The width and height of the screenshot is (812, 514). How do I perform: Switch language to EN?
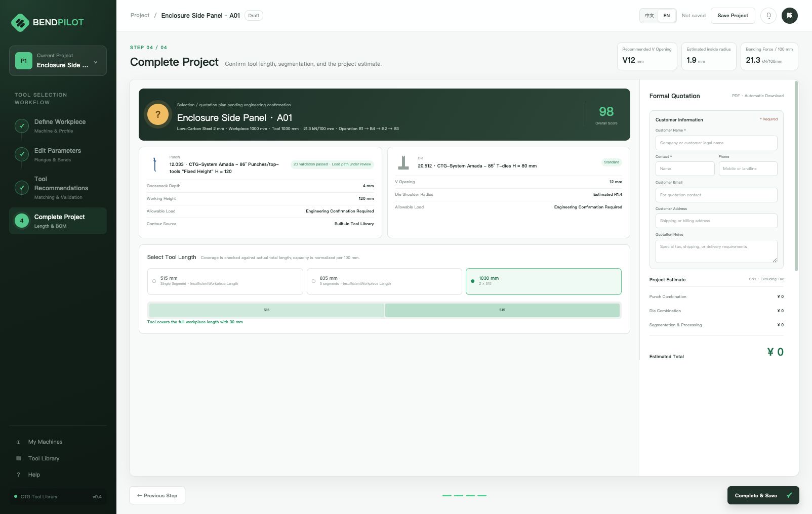click(667, 16)
